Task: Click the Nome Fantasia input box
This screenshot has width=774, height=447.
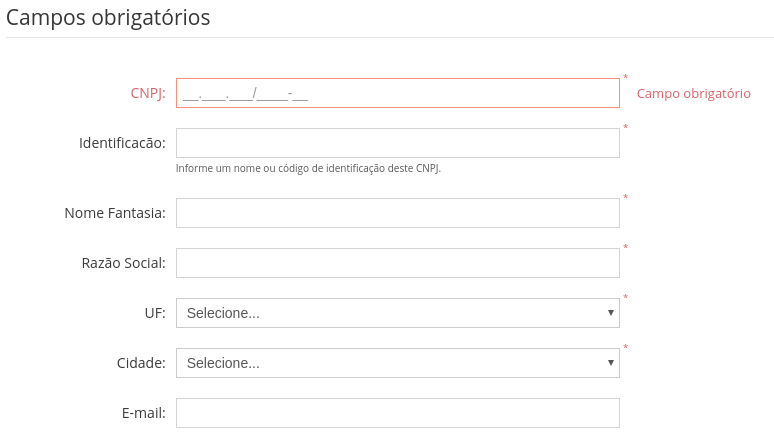Action: coord(397,213)
